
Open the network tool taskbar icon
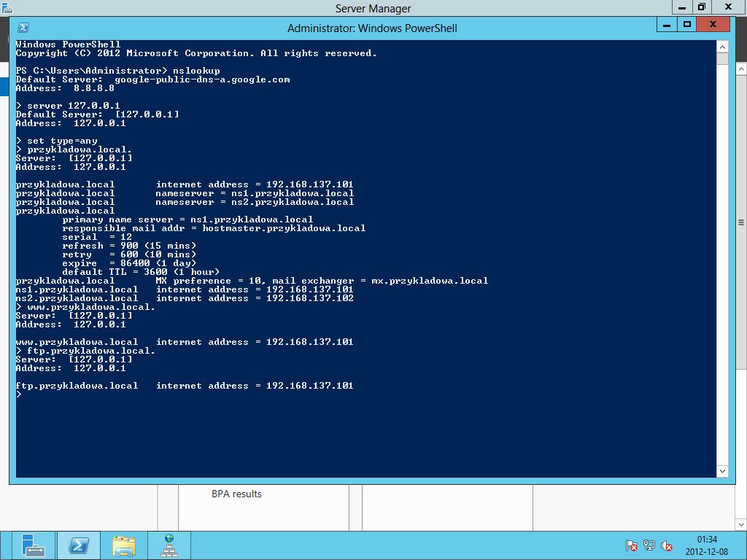[169, 545]
